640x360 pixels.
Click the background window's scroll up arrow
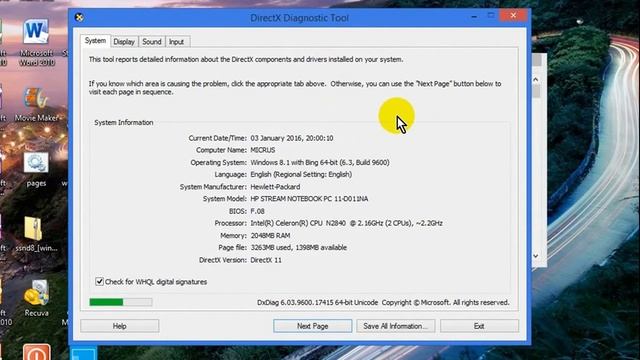tap(536, 79)
